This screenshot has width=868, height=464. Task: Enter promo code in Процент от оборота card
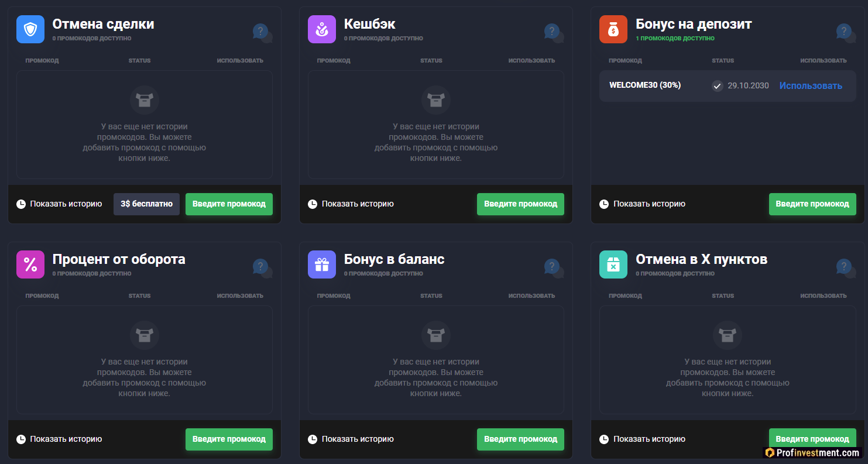click(229, 439)
